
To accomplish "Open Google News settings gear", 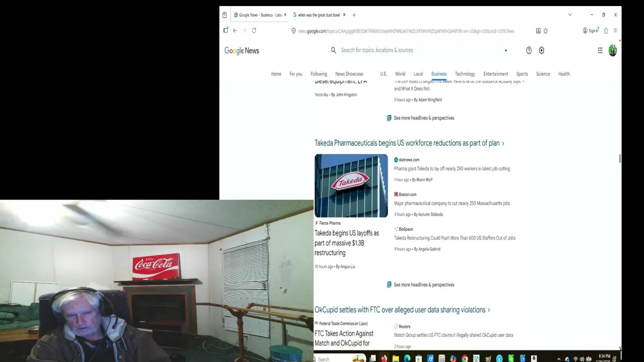I will click(541, 50).
